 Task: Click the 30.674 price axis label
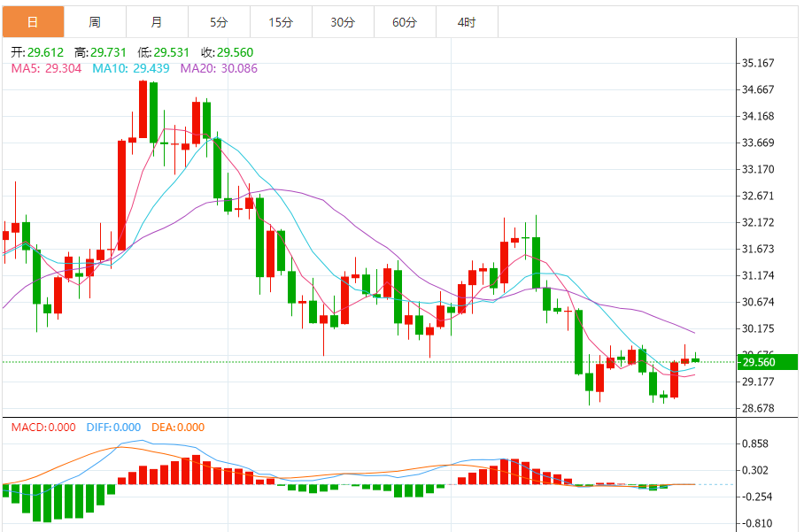[x=758, y=302]
